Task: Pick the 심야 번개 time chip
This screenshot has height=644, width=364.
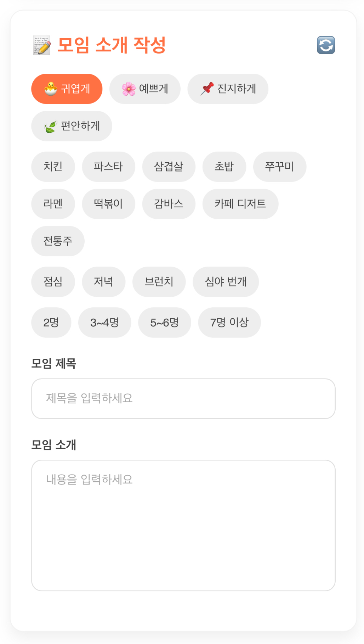Action: coord(226,282)
